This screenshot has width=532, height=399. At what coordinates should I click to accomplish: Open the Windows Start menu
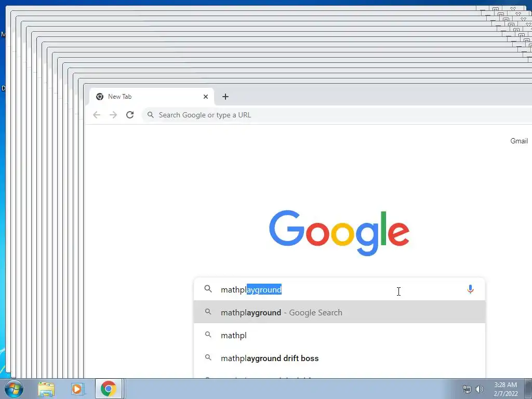point(14,389)
